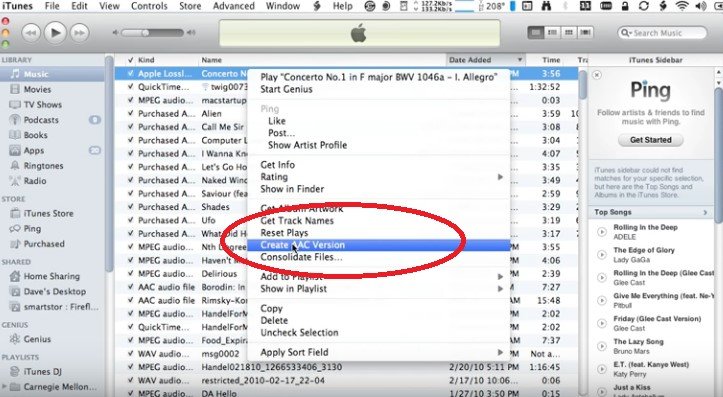
Task: Play preview of Rolling in the Deep by ADELE
Action: click(602, 232)
